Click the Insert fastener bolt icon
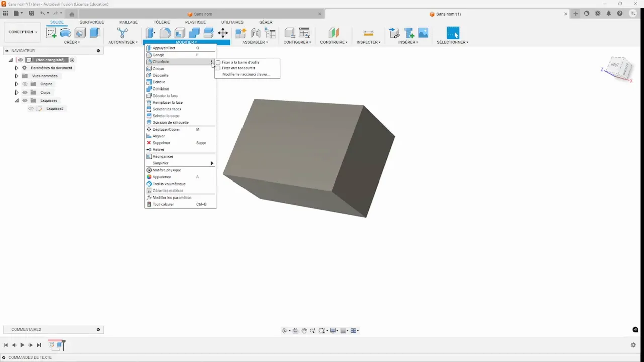The image size is (644, 362). (409, 33)
